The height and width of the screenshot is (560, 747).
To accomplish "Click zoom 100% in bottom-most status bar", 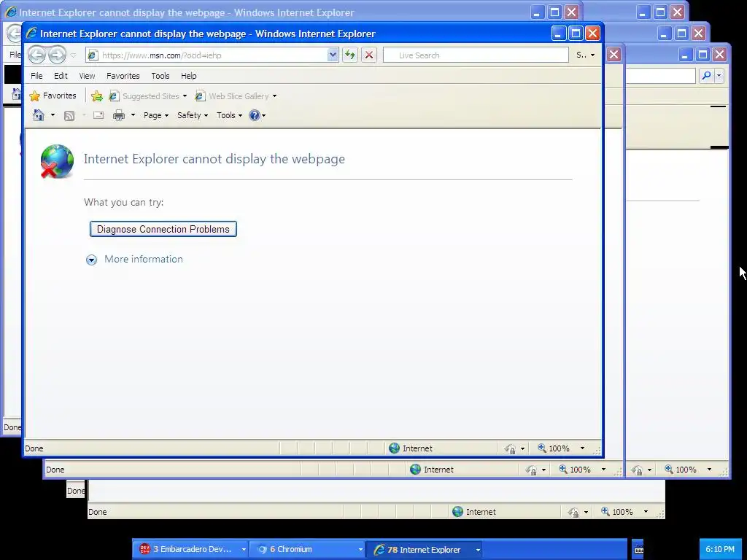I will click(x=616, y=512).
